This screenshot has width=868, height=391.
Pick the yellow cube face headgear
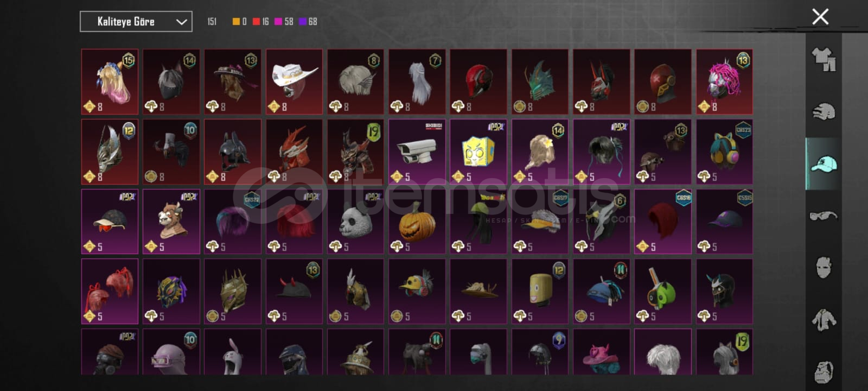click(x=478, y=152)
